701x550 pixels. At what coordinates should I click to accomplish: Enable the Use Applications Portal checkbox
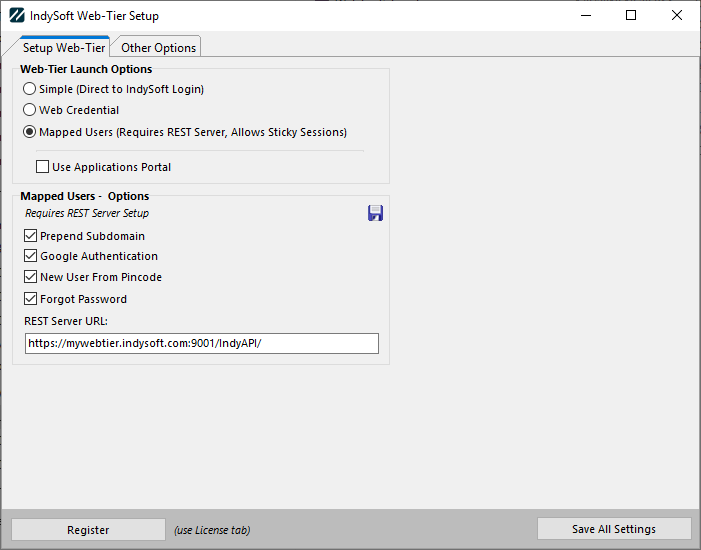(43, 167)
